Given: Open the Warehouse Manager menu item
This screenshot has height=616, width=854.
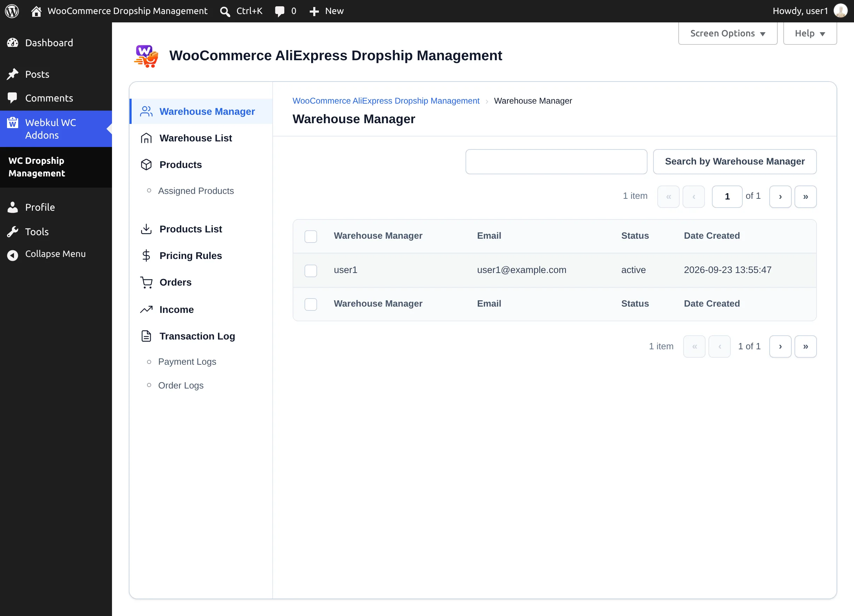Looking at the screenshot, I should coord(201,111).
